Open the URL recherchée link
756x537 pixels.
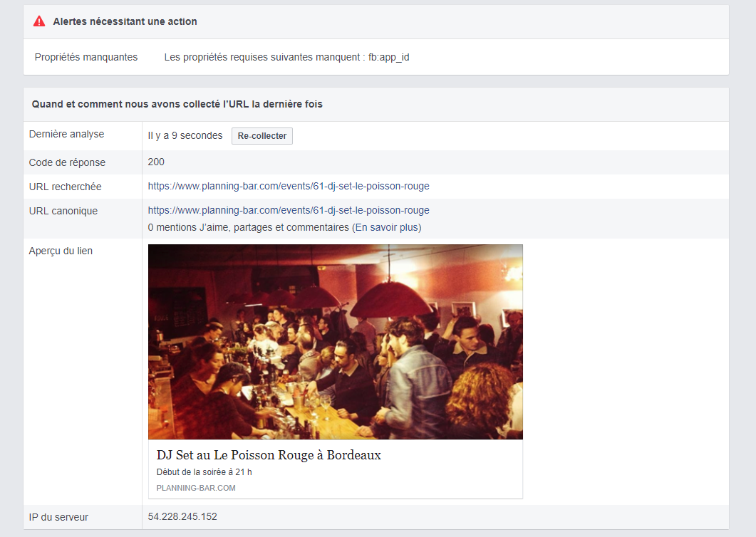[289, 187]
